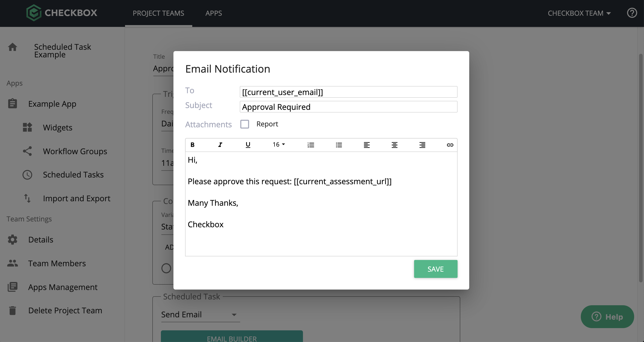Expand the Checkbox Team account dropdown
Viewport: 644px width, 342px height.
[579, 13]
